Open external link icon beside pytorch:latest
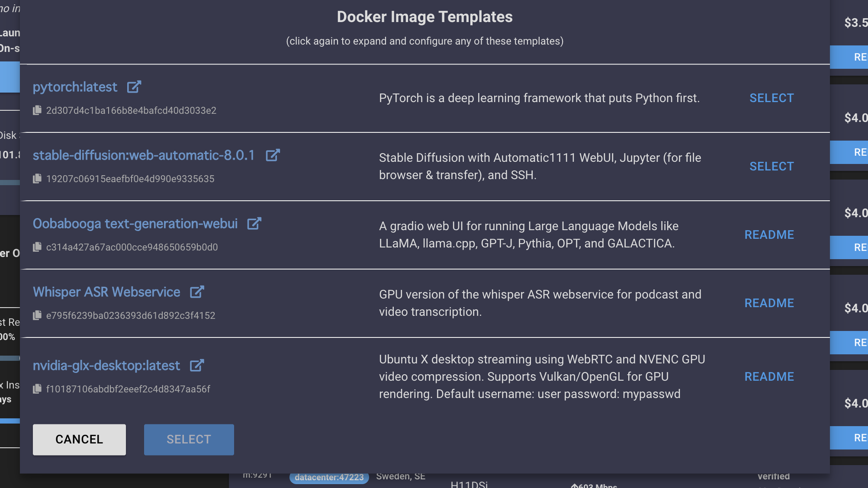 coord(134,87)
